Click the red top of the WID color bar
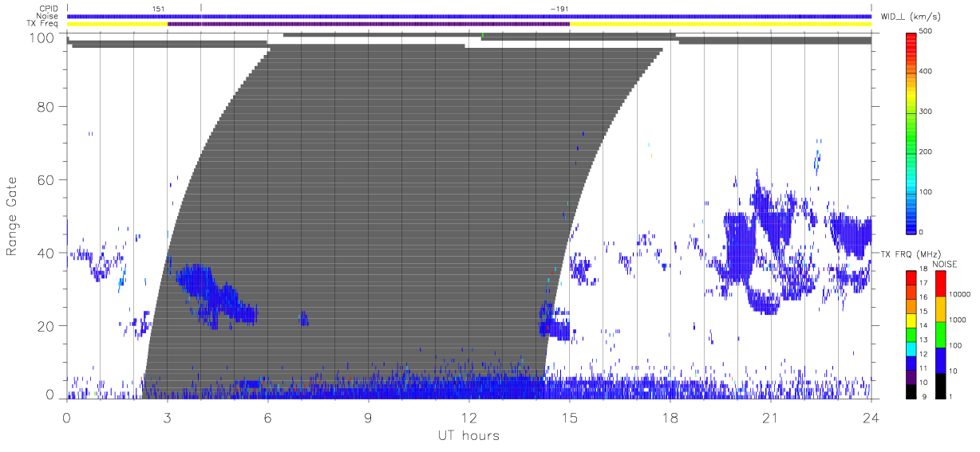Screen dimensions: 980x452 point(911,44)
